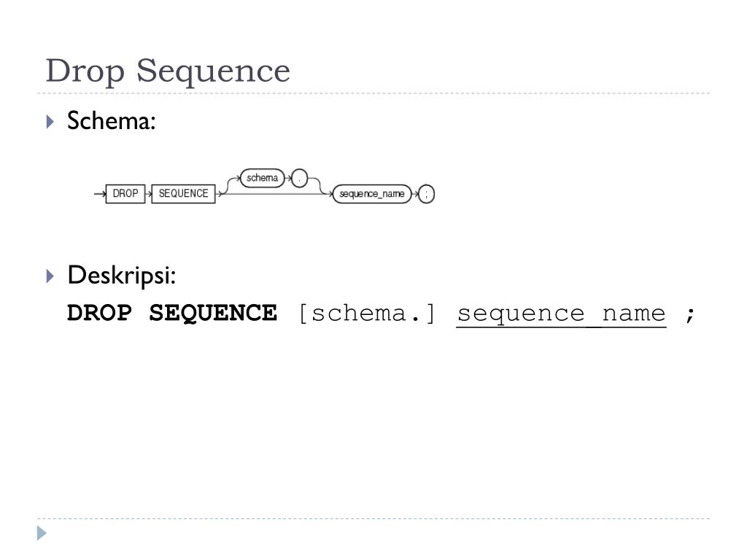Viewport: 747px width, 560px height.
Task: Click the [schema.] optional clause text
Action: [367, 314]
